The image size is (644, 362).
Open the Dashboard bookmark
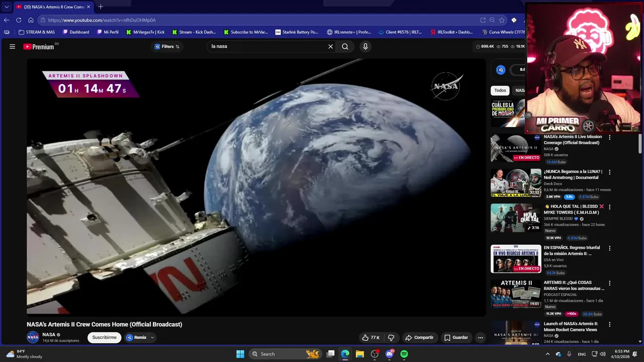76,32
